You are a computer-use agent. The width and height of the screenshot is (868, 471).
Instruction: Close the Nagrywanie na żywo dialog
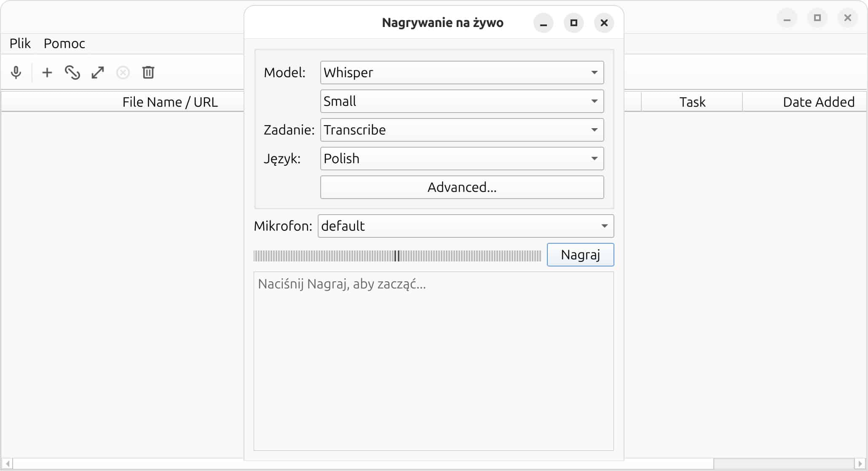[604, 23]
